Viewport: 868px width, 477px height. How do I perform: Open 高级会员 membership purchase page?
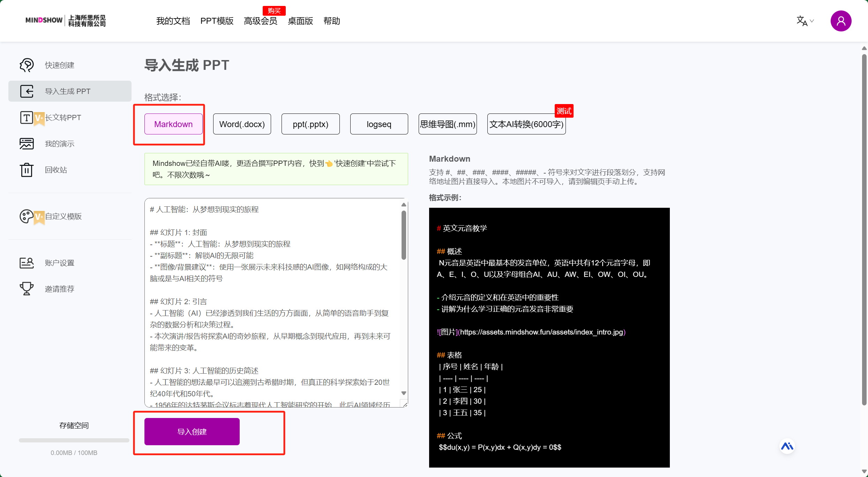point(261,21)
